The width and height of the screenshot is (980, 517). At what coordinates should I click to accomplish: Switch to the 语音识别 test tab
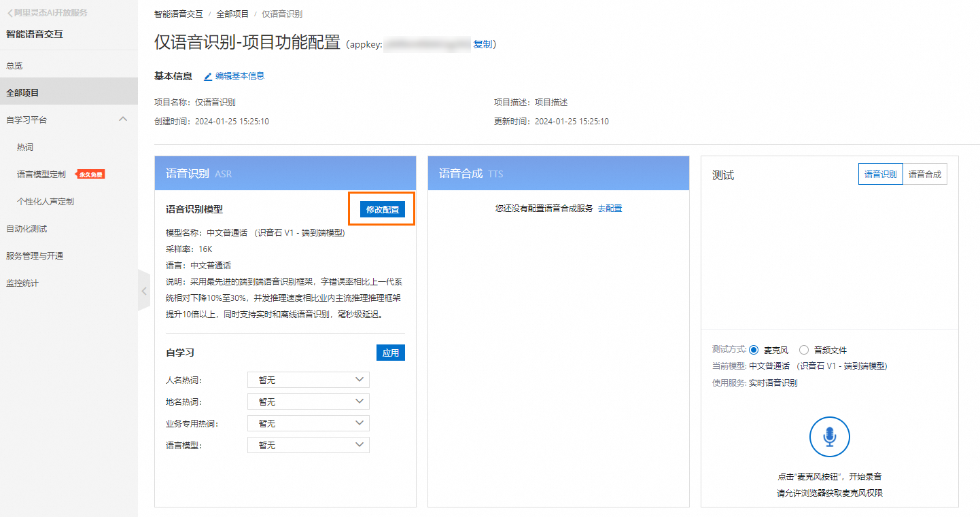880,174
